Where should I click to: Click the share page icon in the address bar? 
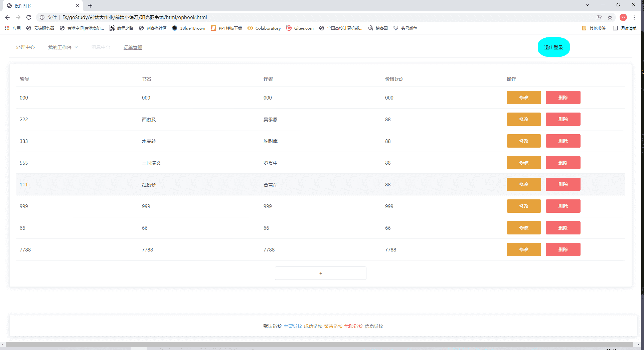tap(599, 17)
